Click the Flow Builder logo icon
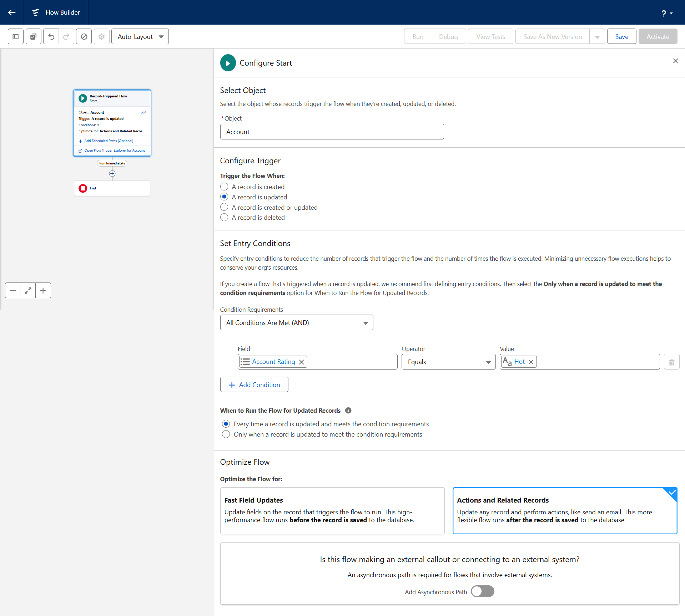Image resolution: width=685 pixels, height=616 pixels. tap(36, 12)
